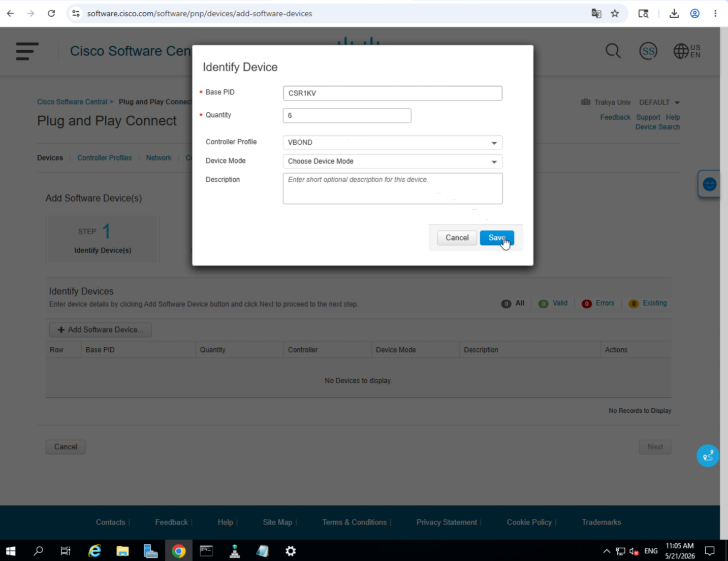Image resolution: width=728 pixels, height=561 pixels.
Task: Open Cisco Software Central breadcrumb link
Action: point(72,102)
